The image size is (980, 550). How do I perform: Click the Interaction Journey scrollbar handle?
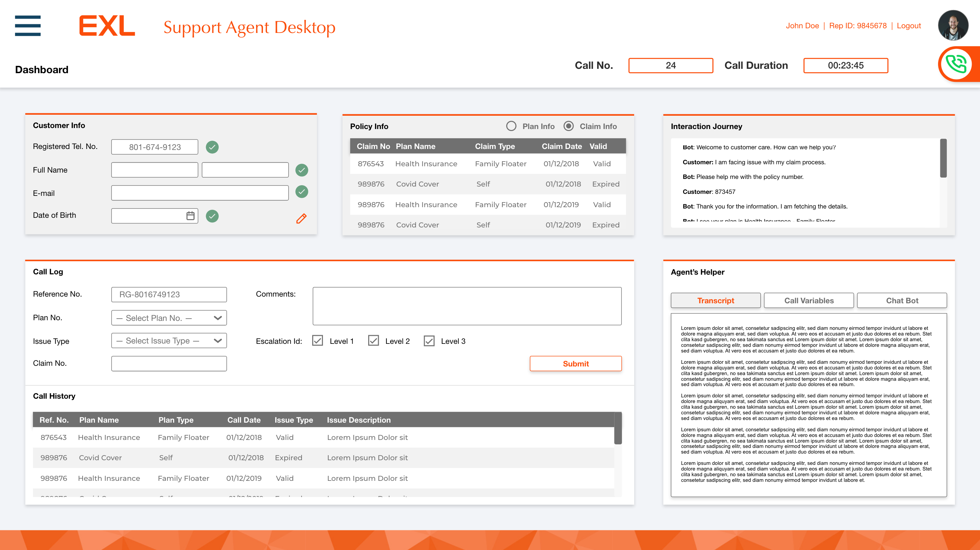click(943, 158)
